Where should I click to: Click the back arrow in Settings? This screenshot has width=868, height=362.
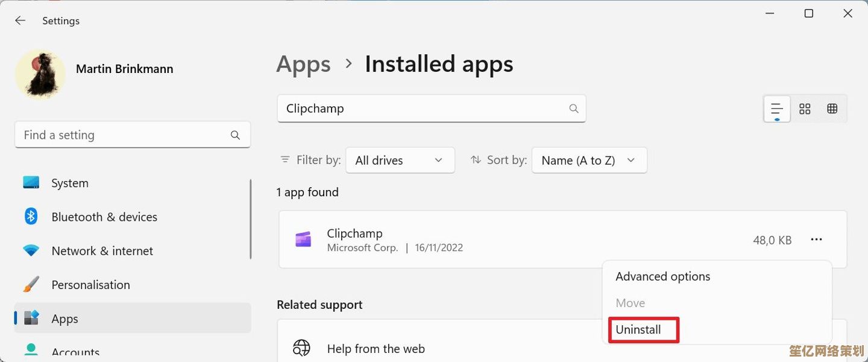(20, 21)
